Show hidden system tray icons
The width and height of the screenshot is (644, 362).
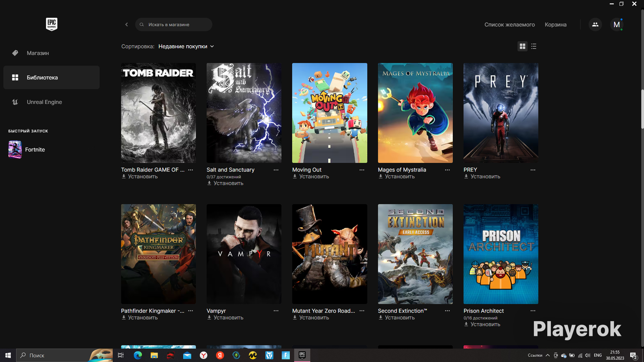548,355
